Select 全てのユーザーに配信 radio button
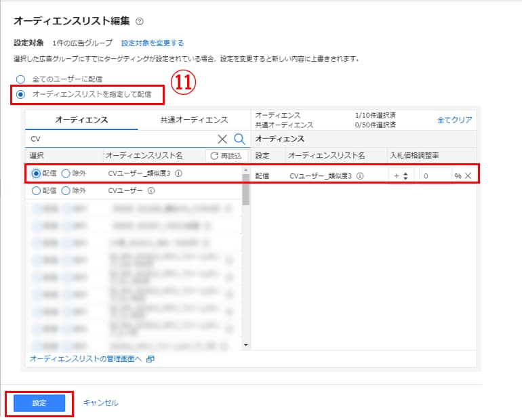This screenshot has height=420, width=522. point(20,79)
